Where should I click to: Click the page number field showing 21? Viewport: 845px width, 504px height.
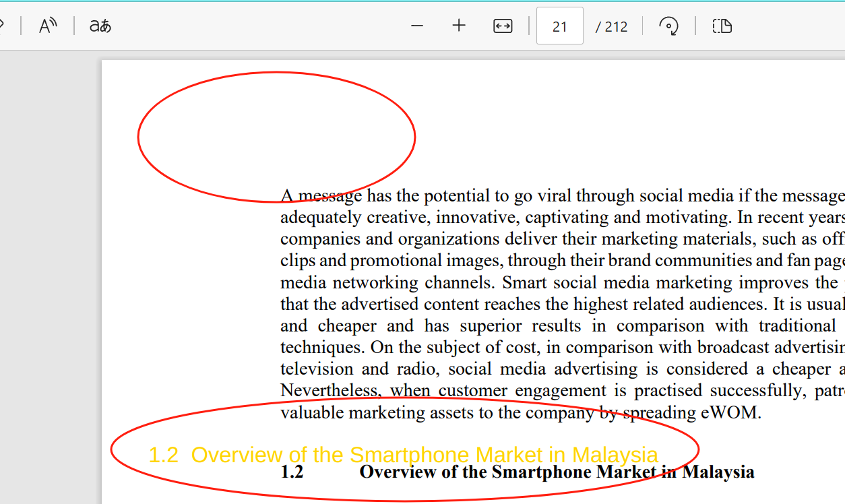click(560, 26)
